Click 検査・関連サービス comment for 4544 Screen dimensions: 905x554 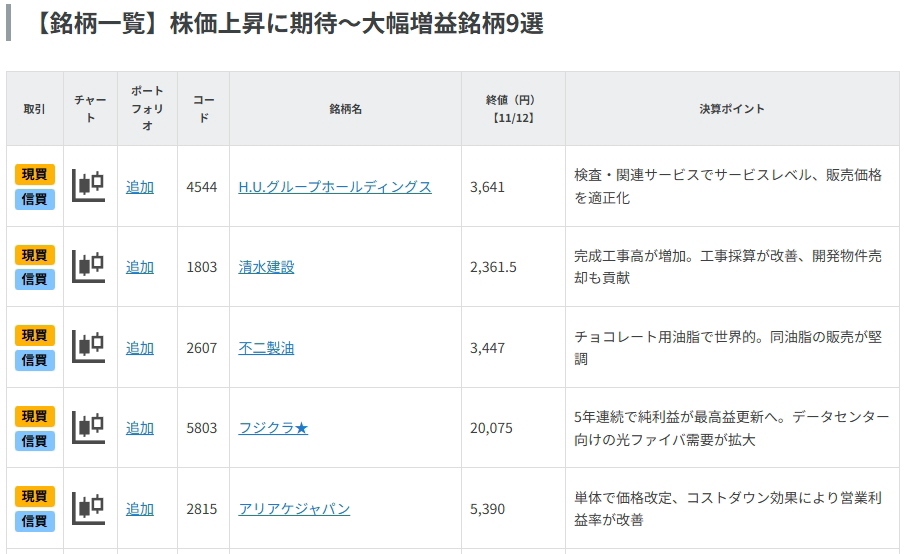pos(728,186)
